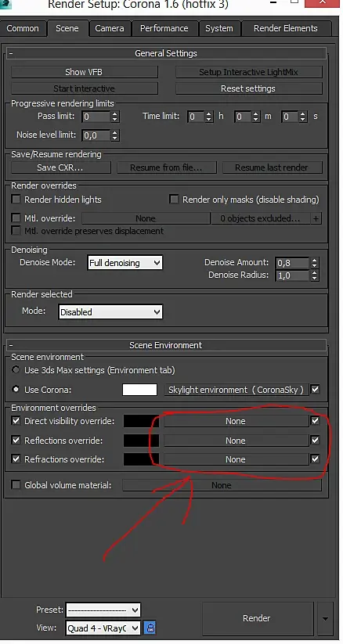Click the Show VFB button
Image resolution: width=343 pixels, height=644 pixels.
click(x=84, y=72)
